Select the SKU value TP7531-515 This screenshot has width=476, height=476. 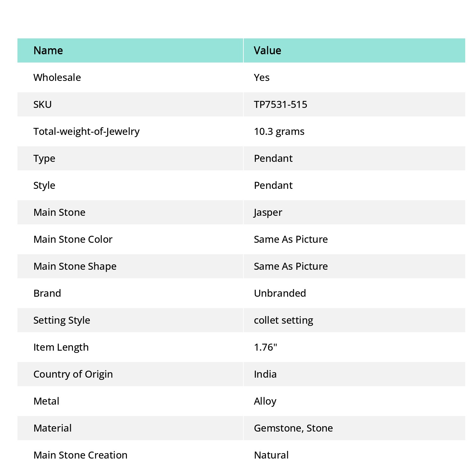pos(281,104)
